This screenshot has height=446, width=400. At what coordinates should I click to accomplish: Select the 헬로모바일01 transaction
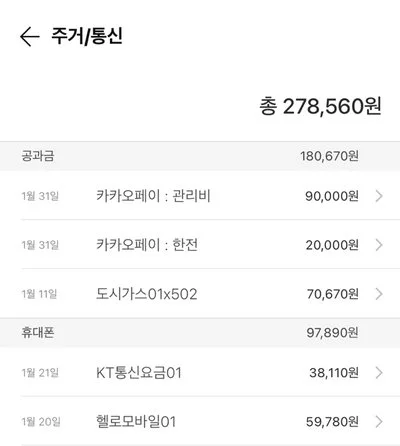coord(200,421)
